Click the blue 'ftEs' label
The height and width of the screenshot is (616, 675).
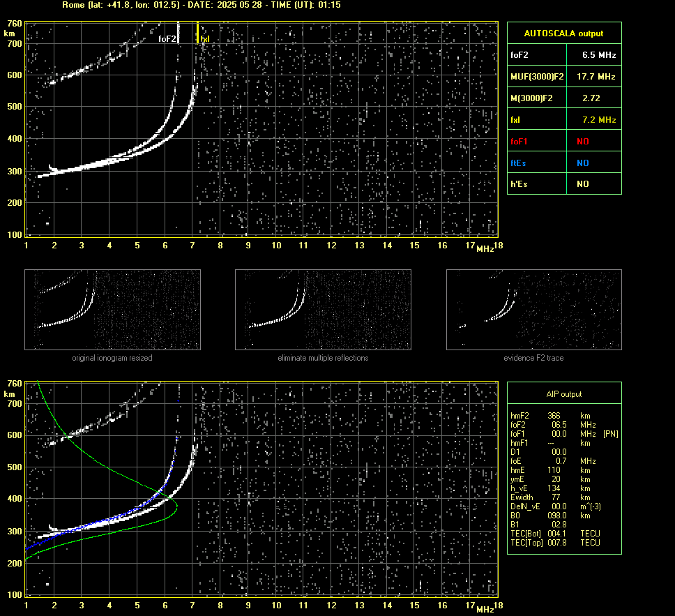518,163
